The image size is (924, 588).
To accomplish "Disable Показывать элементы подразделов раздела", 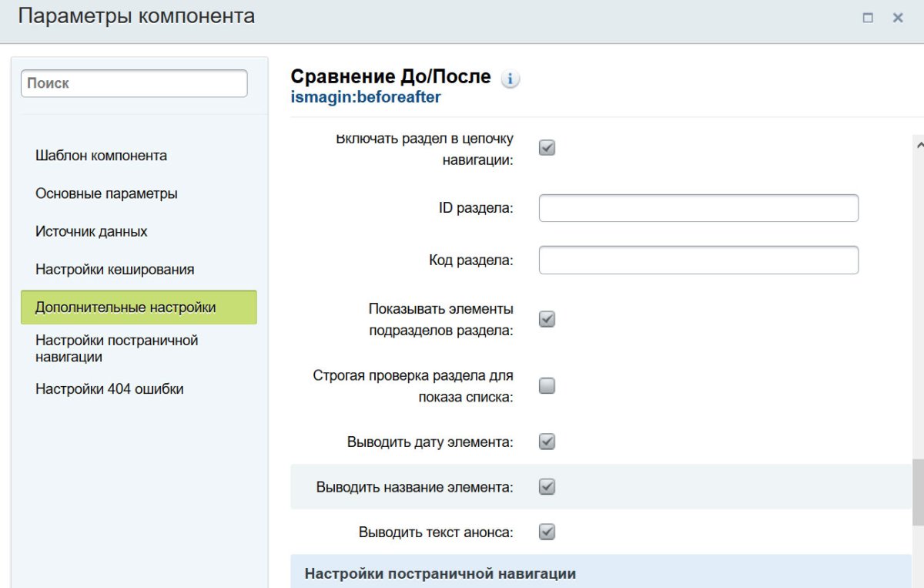I will [547, 318].
